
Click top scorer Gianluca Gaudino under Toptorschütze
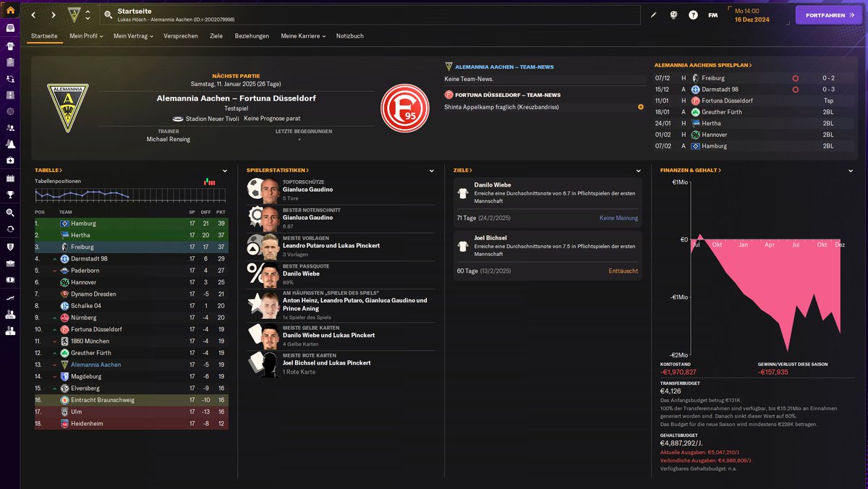[x=307, y=190]
